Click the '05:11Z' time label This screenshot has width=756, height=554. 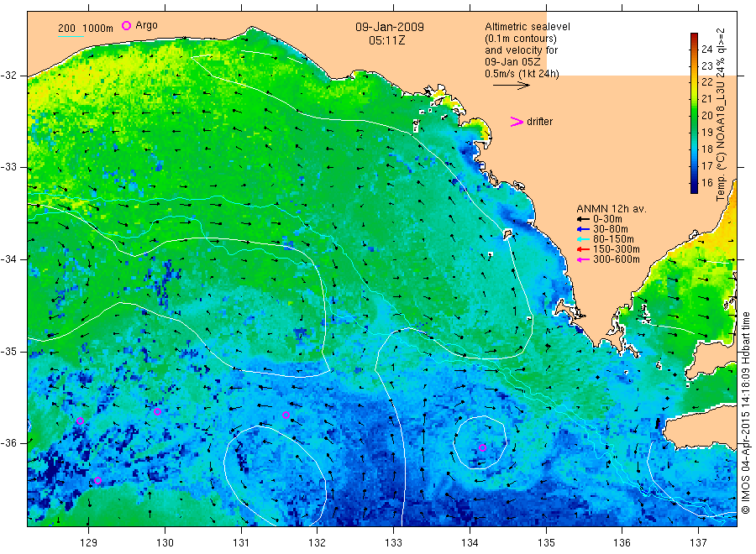386,40
